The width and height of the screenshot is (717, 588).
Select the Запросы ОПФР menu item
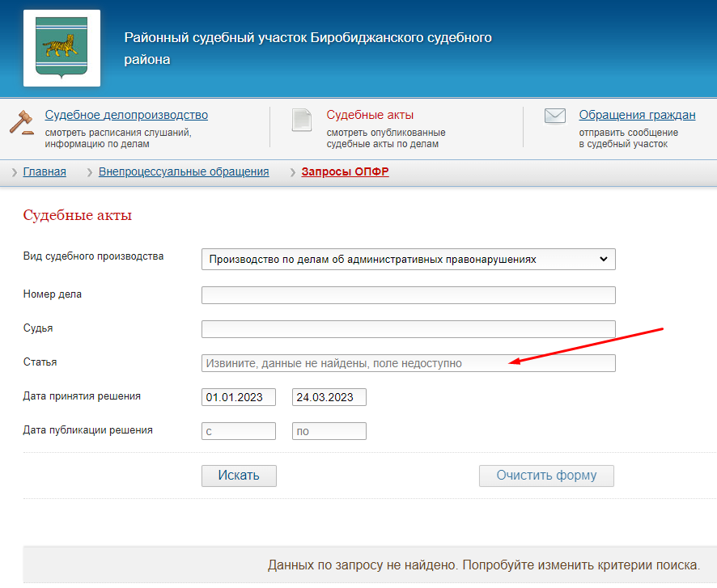point(345,172)
